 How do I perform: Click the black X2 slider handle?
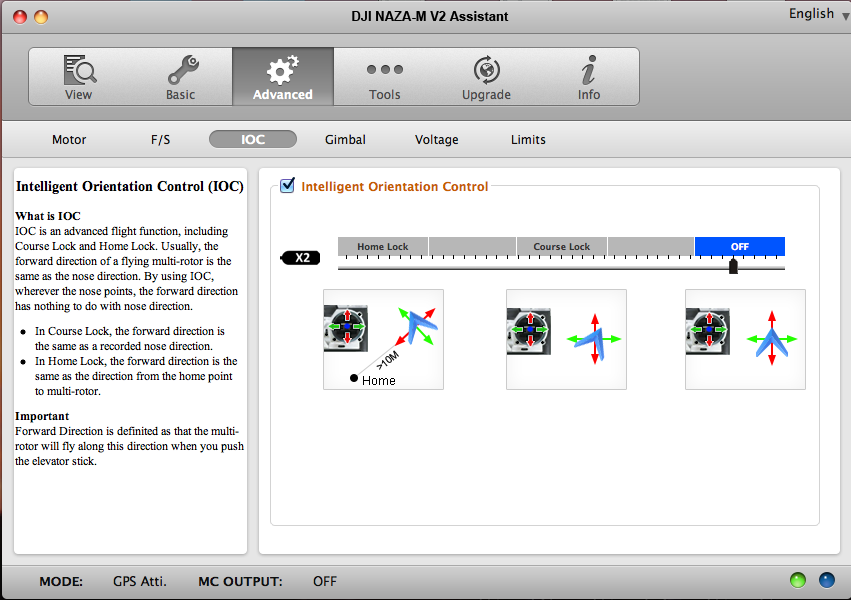tap(733, 266)
